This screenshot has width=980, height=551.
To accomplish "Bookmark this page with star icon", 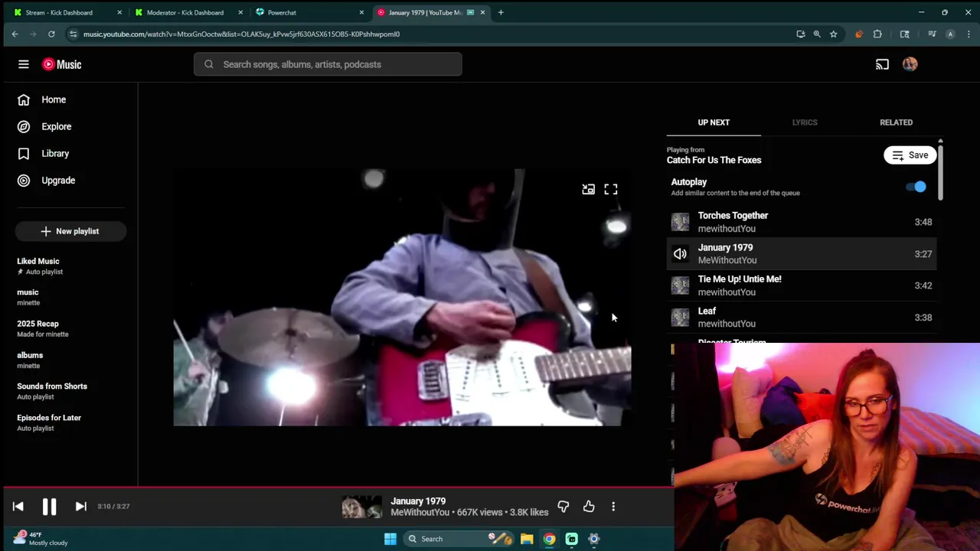I will (x=833, y=34).
